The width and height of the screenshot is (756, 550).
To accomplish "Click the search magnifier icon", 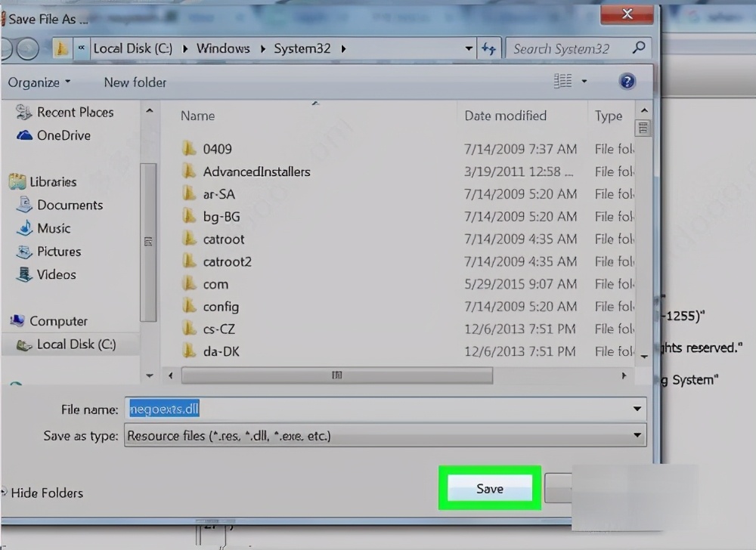I will [637, 48].
